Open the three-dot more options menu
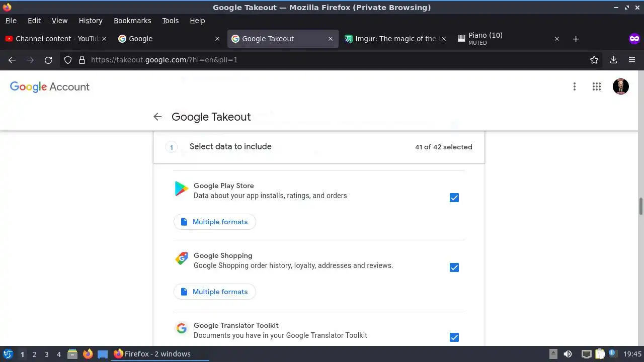Screen dimensions: 644x362 pyautogui.click(x=574, y=86)
